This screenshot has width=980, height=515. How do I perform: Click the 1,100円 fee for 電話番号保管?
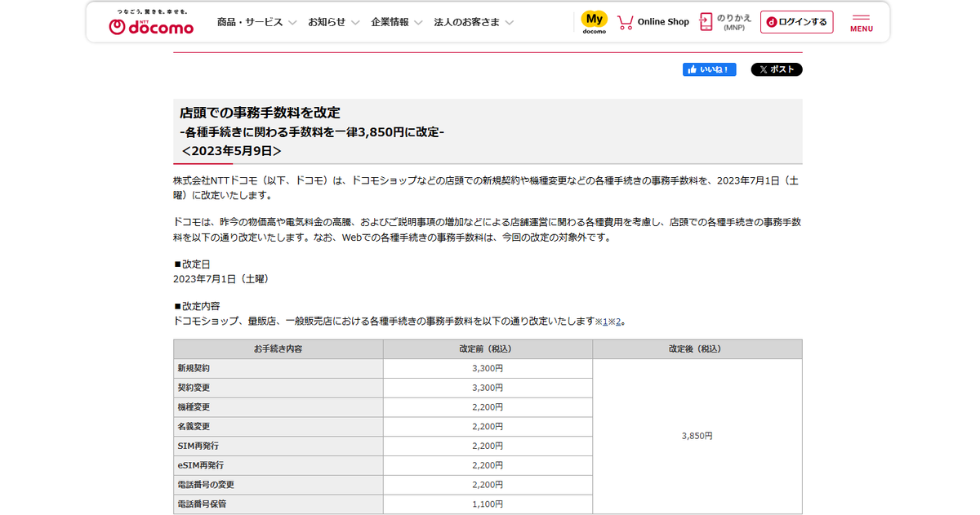tap(488, 504)
